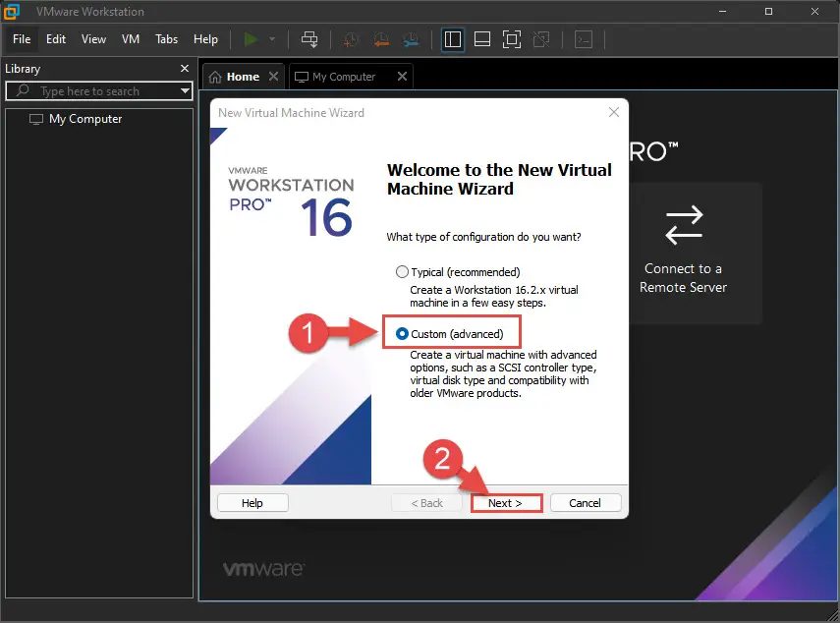Screen dimensions: 840x623
Task: Select Typical (recommended) radio option
Action: [402, 272]
